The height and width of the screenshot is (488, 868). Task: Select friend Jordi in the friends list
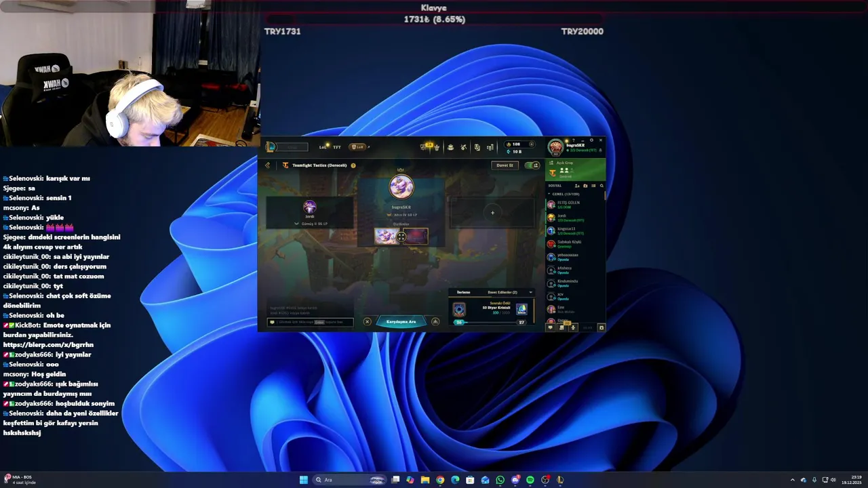575,218
